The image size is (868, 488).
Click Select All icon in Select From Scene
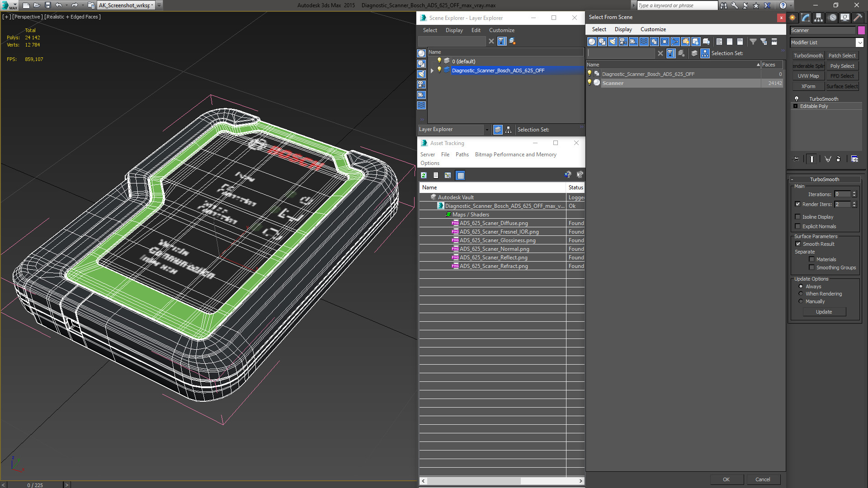[x=719, y=42]
